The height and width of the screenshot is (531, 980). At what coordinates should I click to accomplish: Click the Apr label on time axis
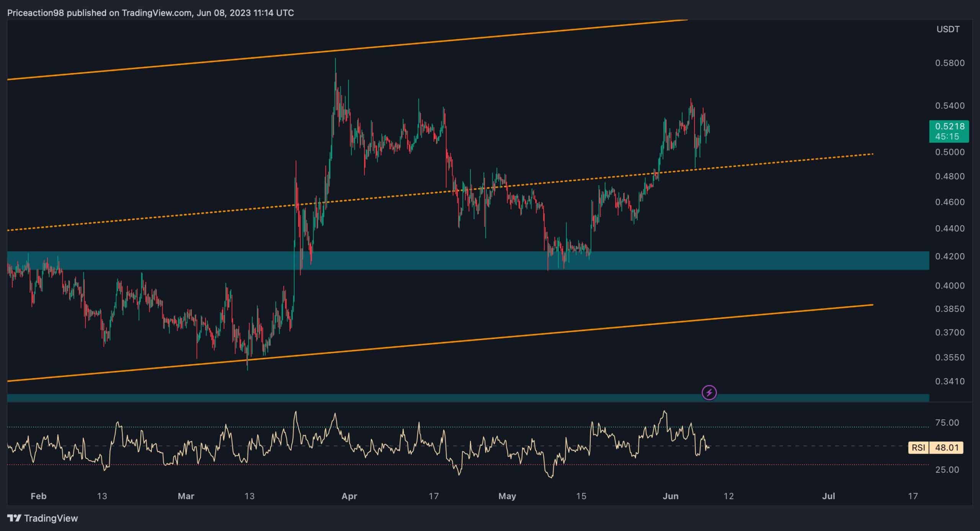coord(349,496)
